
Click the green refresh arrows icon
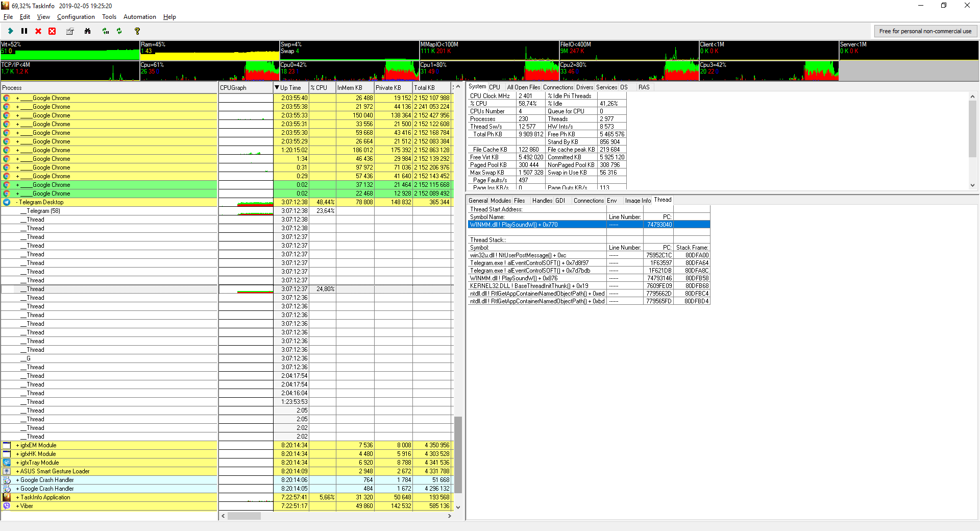click(x=119, y=31)
